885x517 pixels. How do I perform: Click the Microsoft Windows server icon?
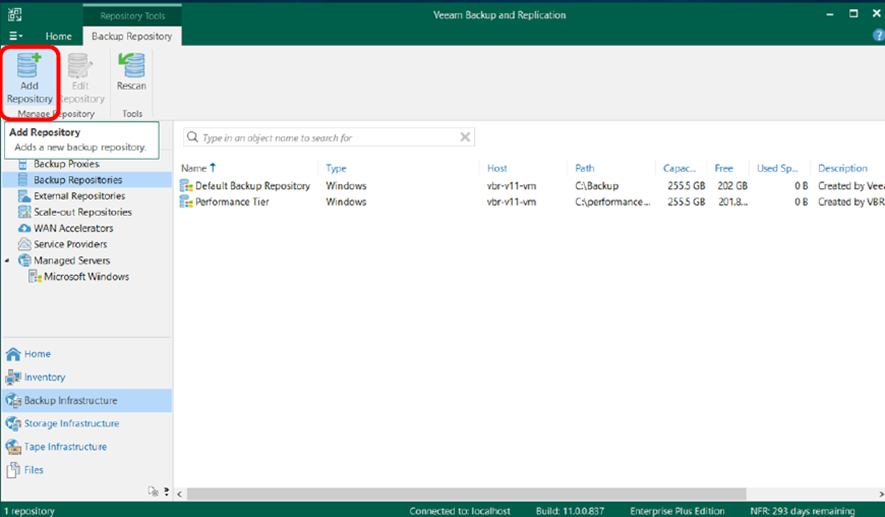[35, 277]
